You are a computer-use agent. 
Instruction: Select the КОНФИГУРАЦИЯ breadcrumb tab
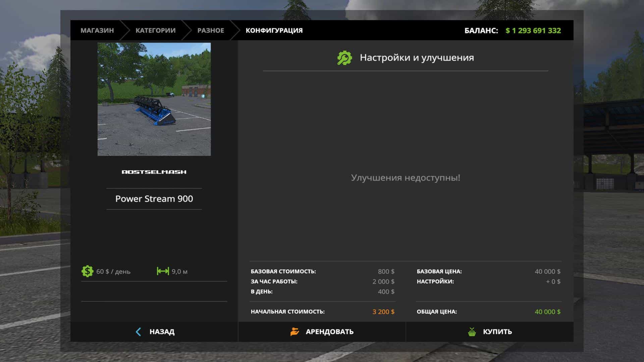click(274, 31)
